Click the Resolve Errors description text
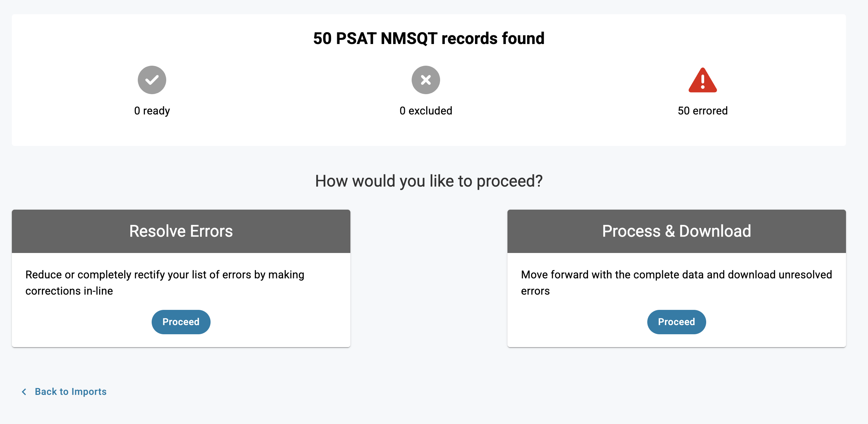Screen dimensions: 868x424 click(x=165, y=275)
